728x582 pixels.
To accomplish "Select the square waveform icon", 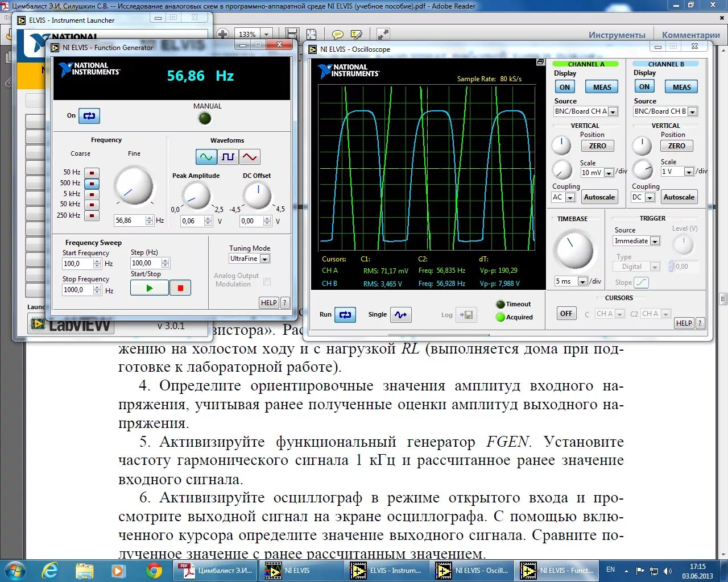I will [x=228, y=157].
